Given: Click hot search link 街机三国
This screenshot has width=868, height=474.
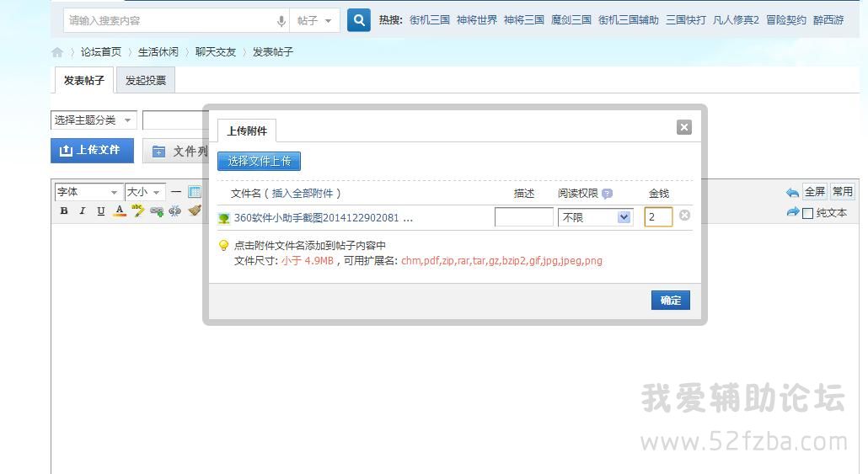Looking at the screenshot, I should pos(430,20).
